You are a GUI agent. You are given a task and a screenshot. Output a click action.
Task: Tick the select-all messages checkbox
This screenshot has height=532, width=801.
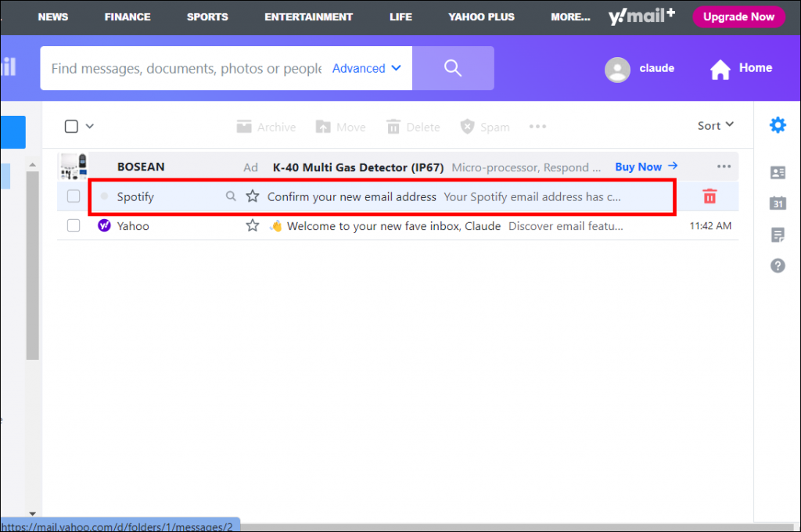[x=72, y=125]
